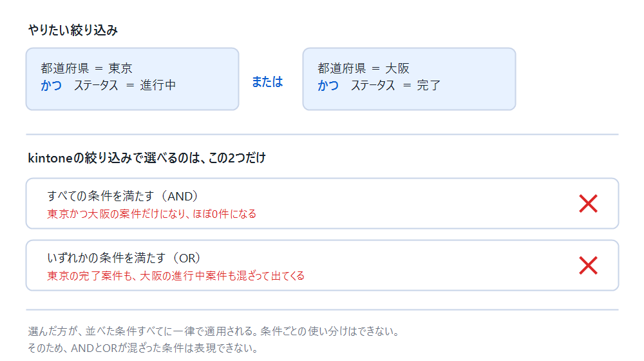
Task: Click the blue かつ in the Osaka box
Action: [328, 85]
